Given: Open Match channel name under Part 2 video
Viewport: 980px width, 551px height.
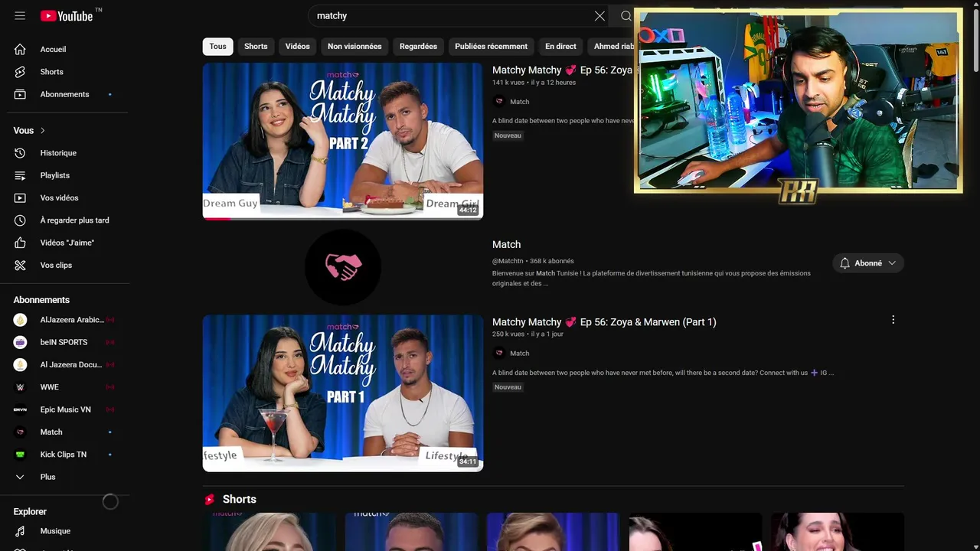Looking at the screenshot, I should pyautogui.click(x=520, y=102).
